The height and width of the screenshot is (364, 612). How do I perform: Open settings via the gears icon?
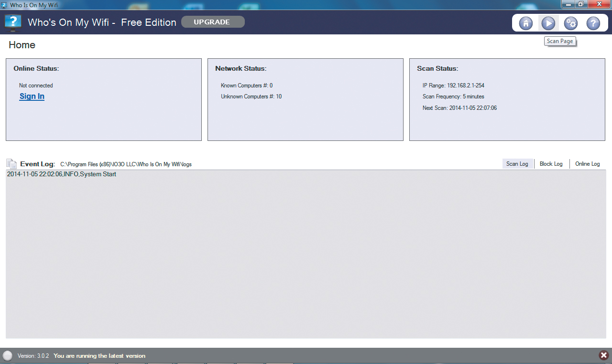(570, 23)
